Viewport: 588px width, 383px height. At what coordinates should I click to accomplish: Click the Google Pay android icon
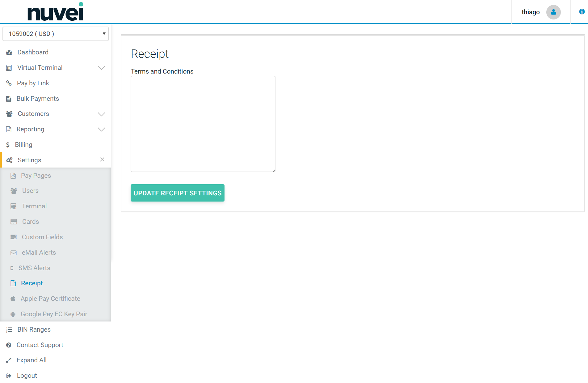(13, 314)
